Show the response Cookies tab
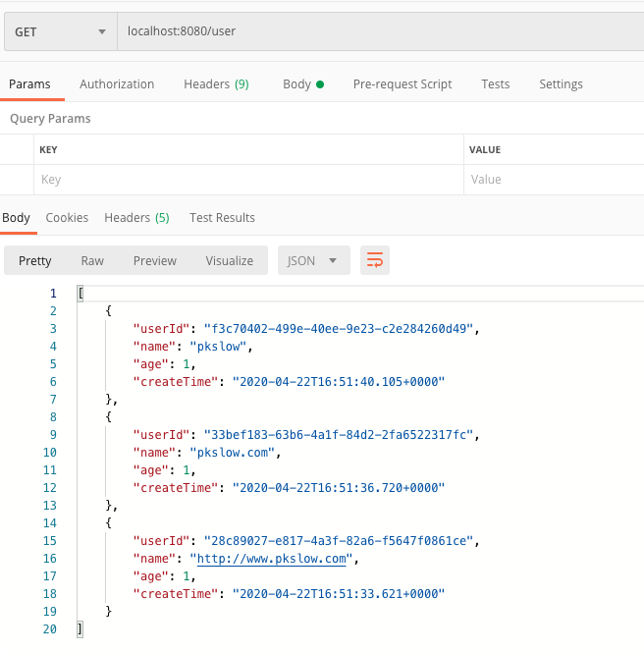This screenshot has width=644, height=653. (x=67, y=218)
